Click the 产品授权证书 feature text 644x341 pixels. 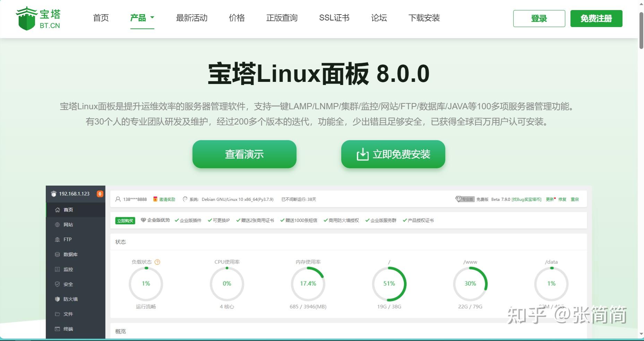tap(421, 221)
